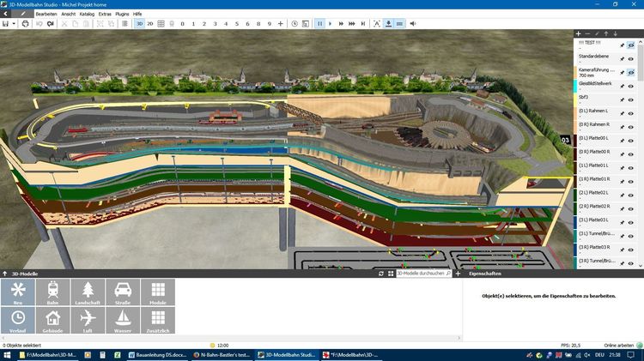
Task: Play the simulation at normal speed
Action: point(331,24)
